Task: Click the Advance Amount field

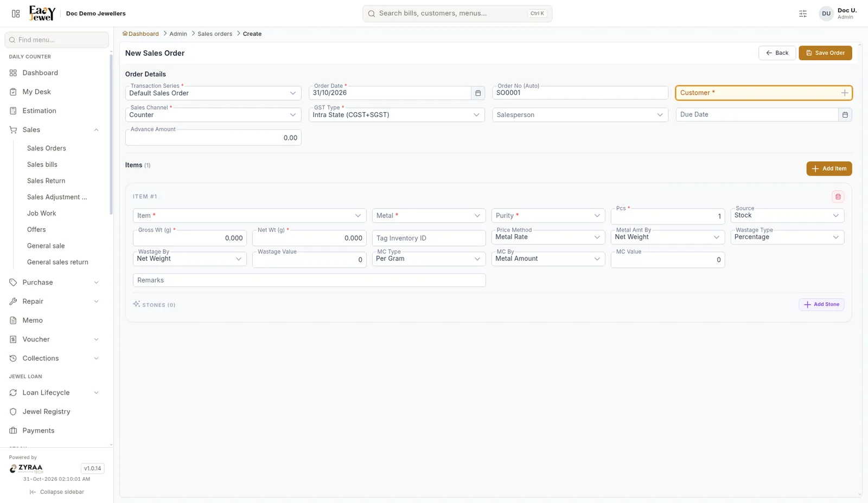Action: pos(213,138)
